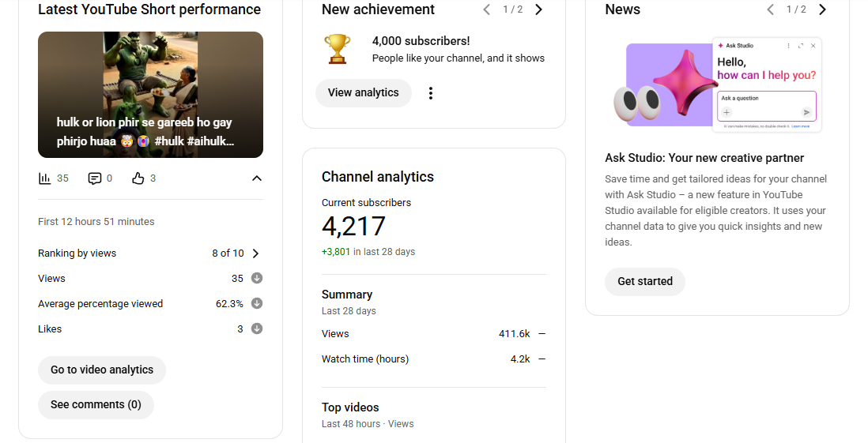Expand Ranking by views 8 of 10
The width and height of the screenshot is (868, 443).
pos(255,253)
